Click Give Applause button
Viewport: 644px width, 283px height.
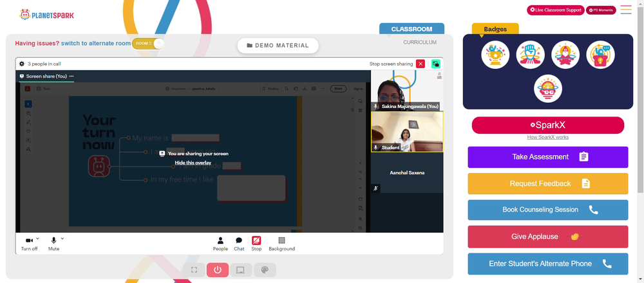(548, 237)
